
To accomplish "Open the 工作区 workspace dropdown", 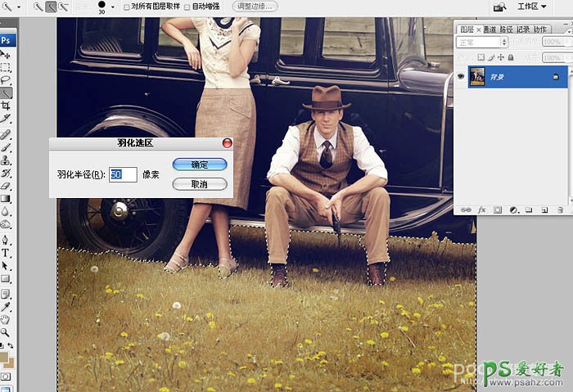I will coord(533,7).
